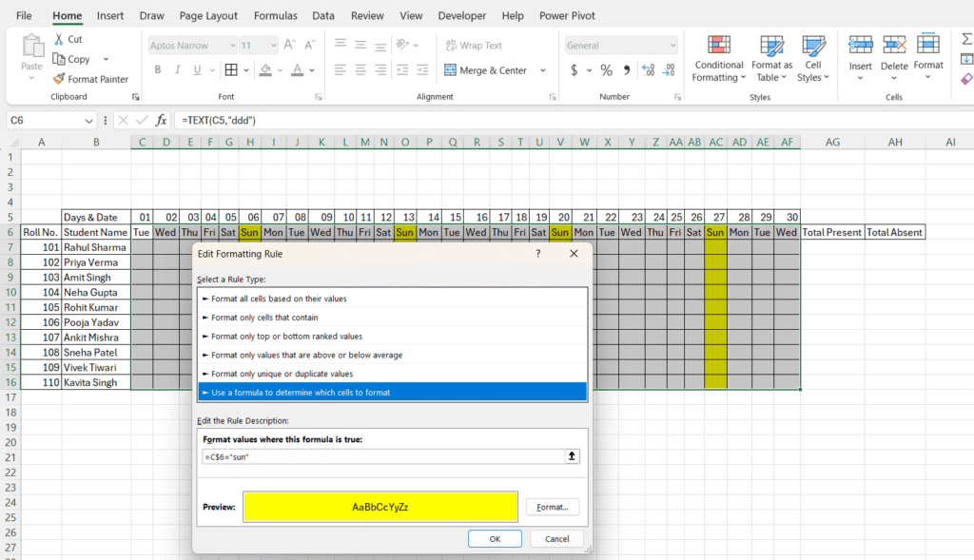Viewport: 974px width, 560px height.
Task: Apply Fill Color paint bucket
Action: point(266,69)
